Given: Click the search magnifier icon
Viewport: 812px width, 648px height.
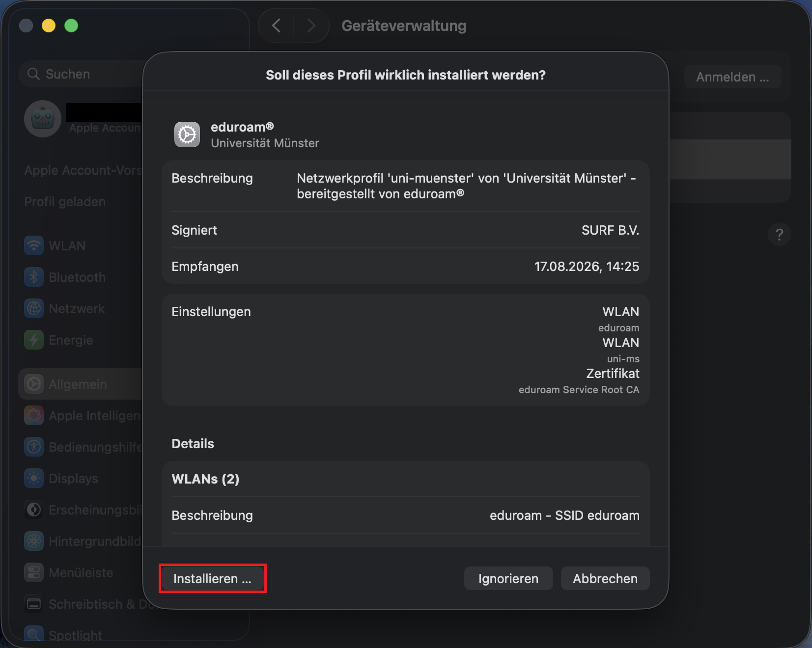Looking at the screenshot, I should (x=33, y=74).
